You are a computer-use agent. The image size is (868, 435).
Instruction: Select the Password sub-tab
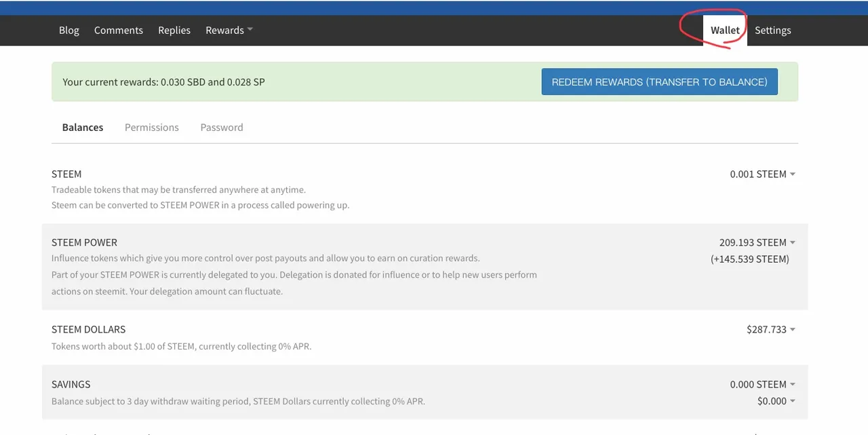(x=222, y=127)
